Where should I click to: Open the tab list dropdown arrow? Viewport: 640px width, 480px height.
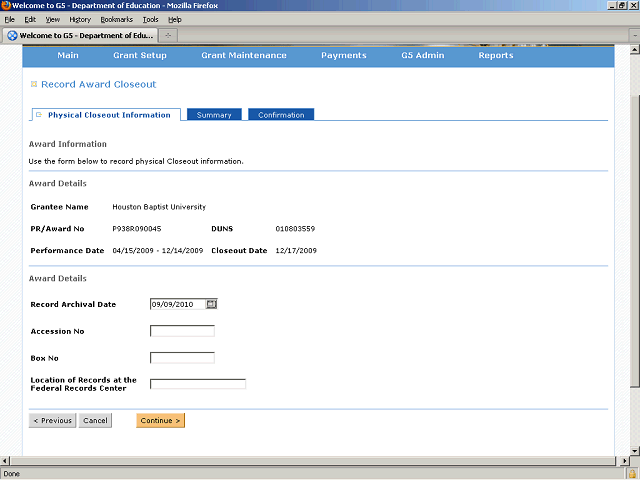[x=635, y=36]
